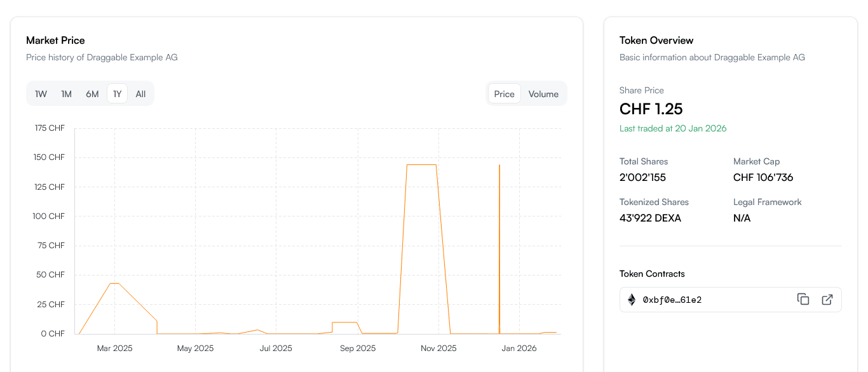Click the Market Cap value CHF 106'736

[x=763, y=177]
